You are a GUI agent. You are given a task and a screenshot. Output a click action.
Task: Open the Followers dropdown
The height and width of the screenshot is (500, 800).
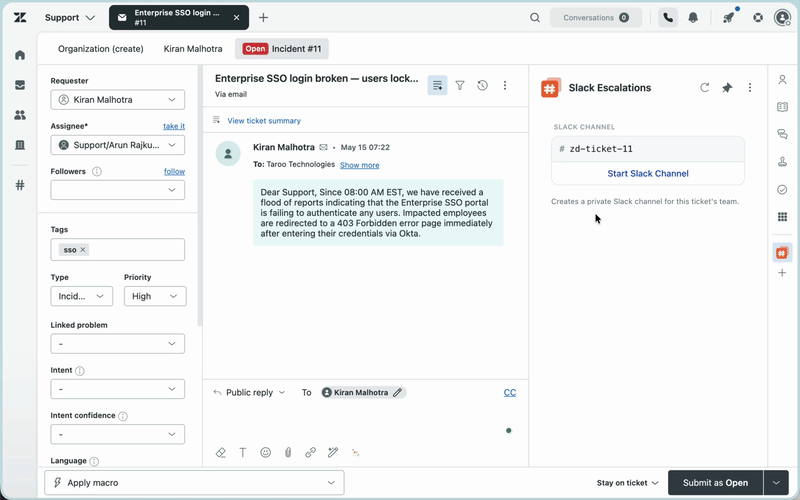[118, 190]
